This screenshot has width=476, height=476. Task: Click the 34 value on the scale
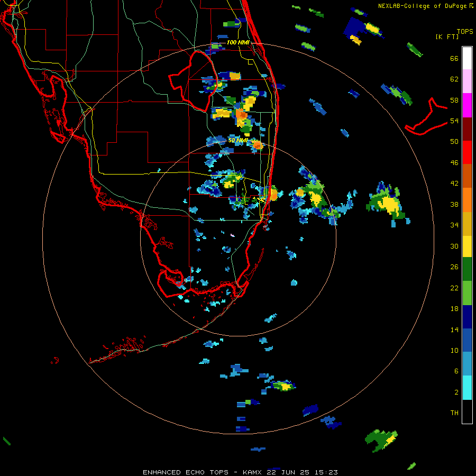coord(454,225)
